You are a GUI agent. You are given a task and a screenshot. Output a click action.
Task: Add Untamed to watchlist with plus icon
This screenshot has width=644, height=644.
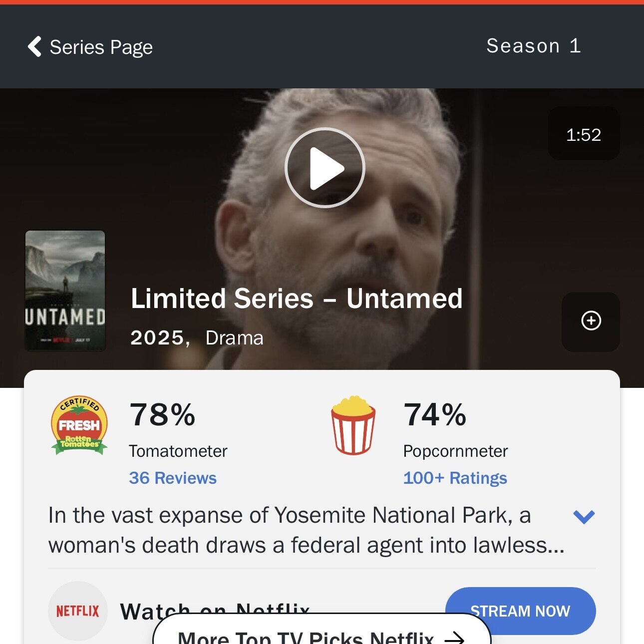point(591,321)
